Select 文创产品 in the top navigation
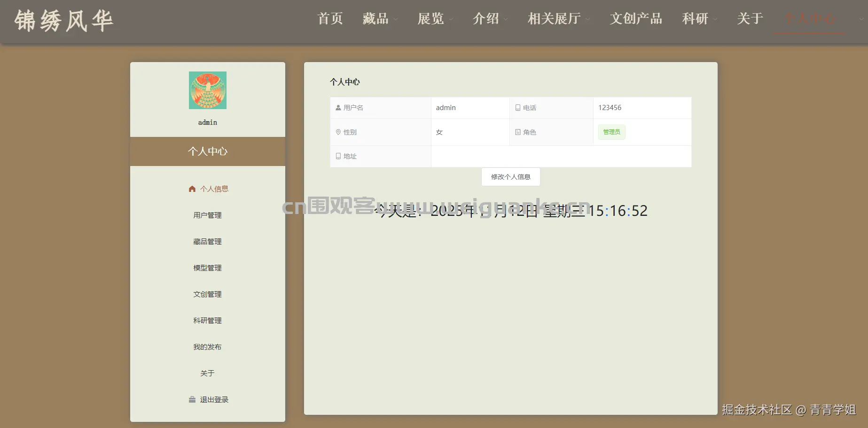 636,19
